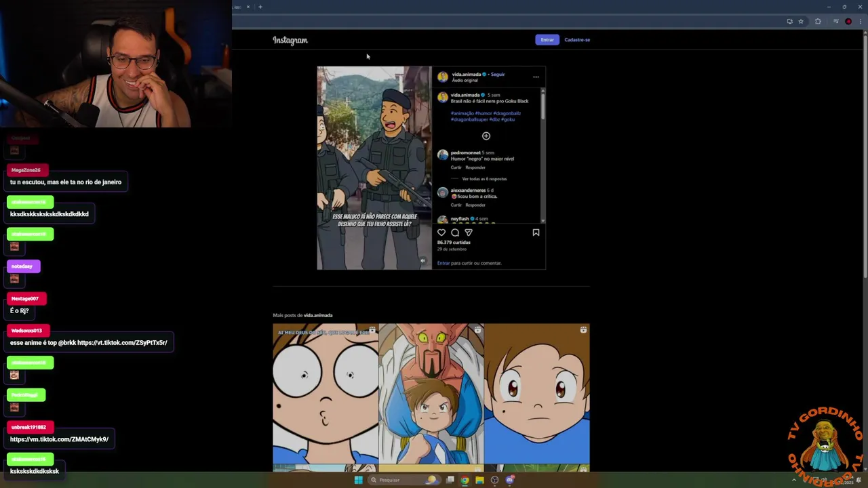The height and width of the screenshot is (488, 868).
Task: Share the post with paper plane icon
Action: pos(469,232)
